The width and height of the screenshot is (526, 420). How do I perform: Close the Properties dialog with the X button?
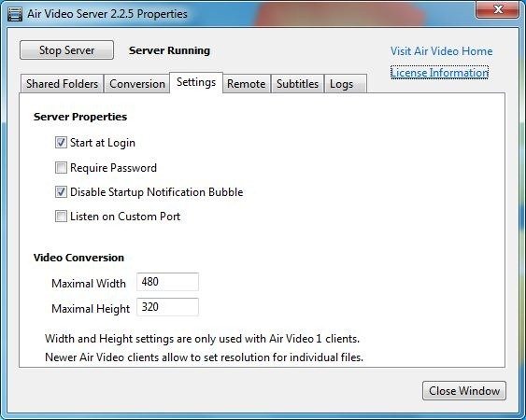497,9
